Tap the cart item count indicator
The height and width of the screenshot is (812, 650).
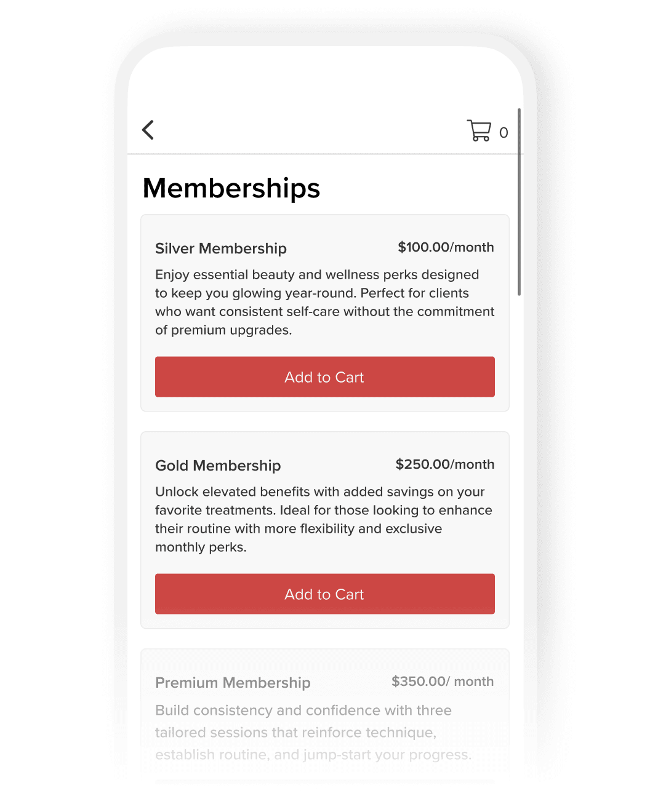[504, 131]
